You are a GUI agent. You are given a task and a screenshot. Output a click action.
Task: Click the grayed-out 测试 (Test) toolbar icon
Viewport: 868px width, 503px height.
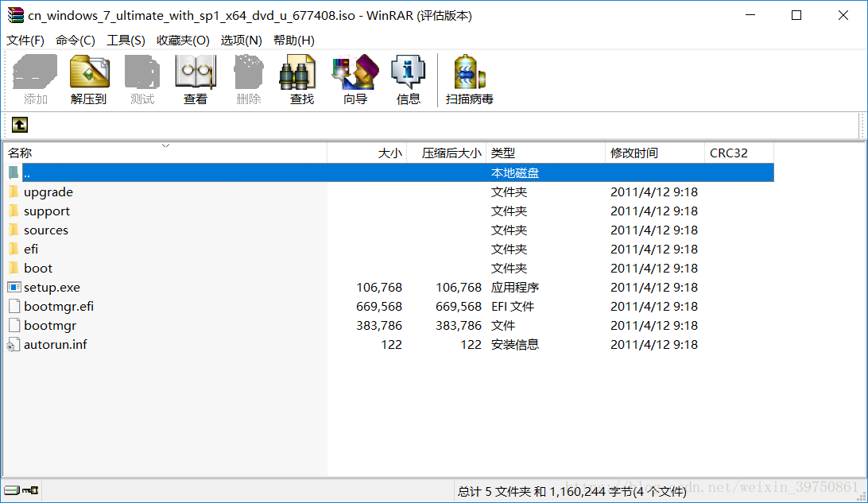click(142, 72)
